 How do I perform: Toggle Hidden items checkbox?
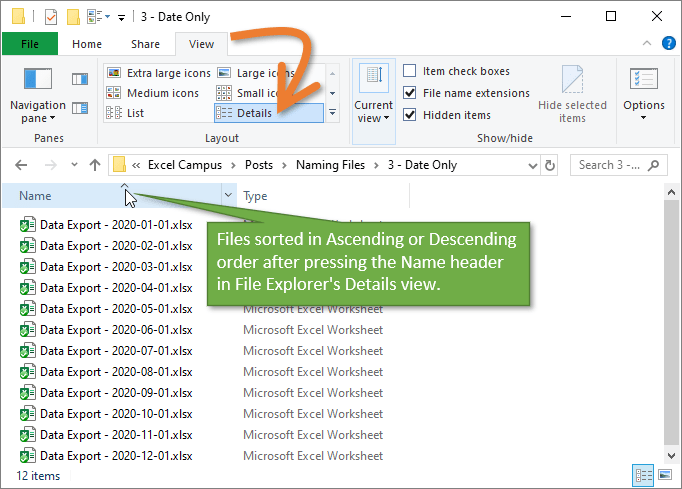410,115
